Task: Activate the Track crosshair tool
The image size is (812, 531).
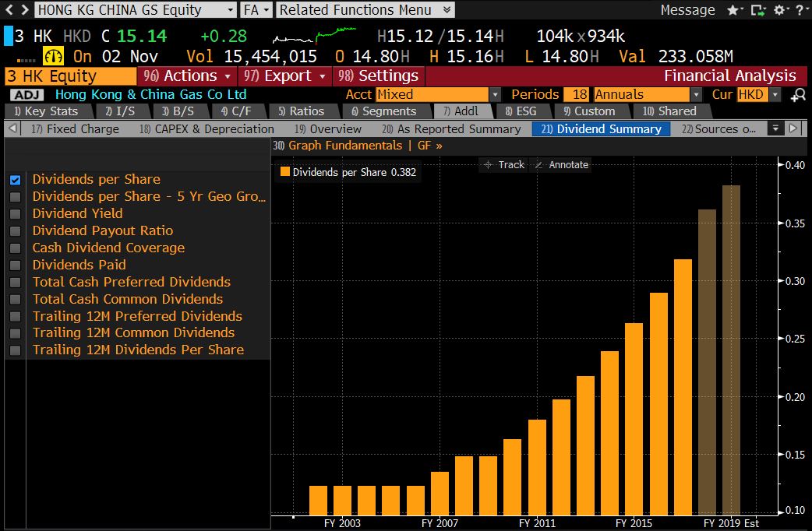Action: 504,164
